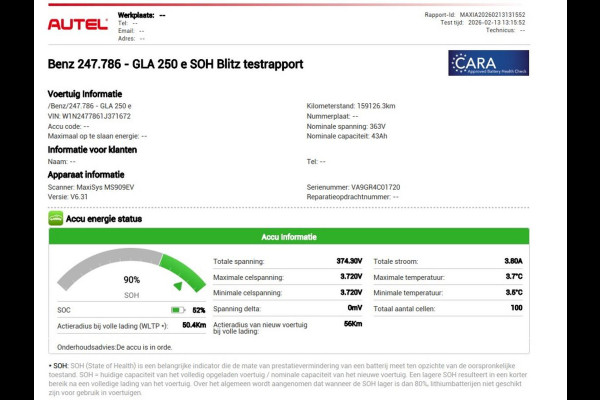This screenshot has height=400, width=600.
Task: Click the Onderhoudsadvies De accu is in orde line
Action: click(114, 348)
